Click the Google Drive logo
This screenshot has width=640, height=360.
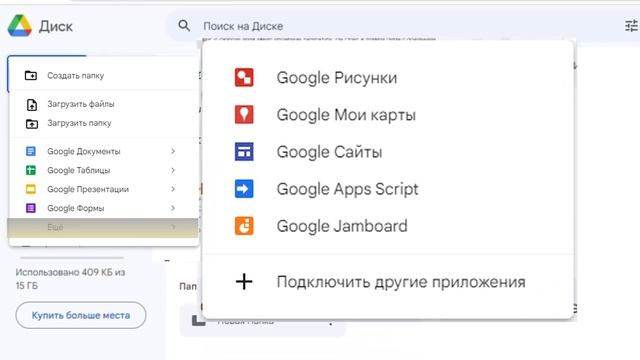[20, 26]
